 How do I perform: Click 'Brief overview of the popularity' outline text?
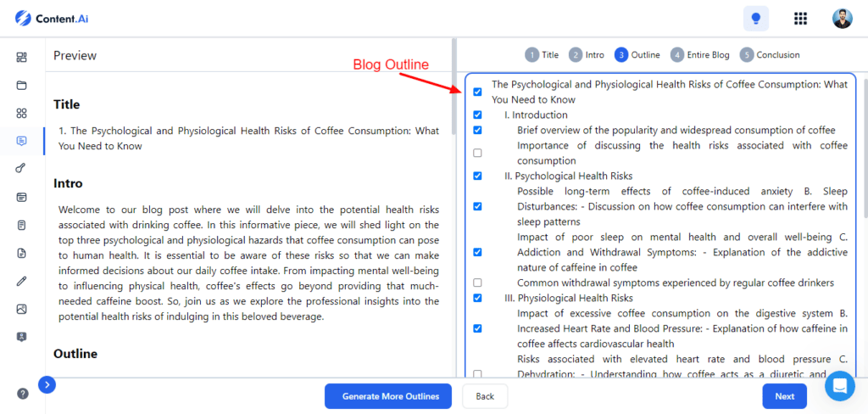[676, 131]
